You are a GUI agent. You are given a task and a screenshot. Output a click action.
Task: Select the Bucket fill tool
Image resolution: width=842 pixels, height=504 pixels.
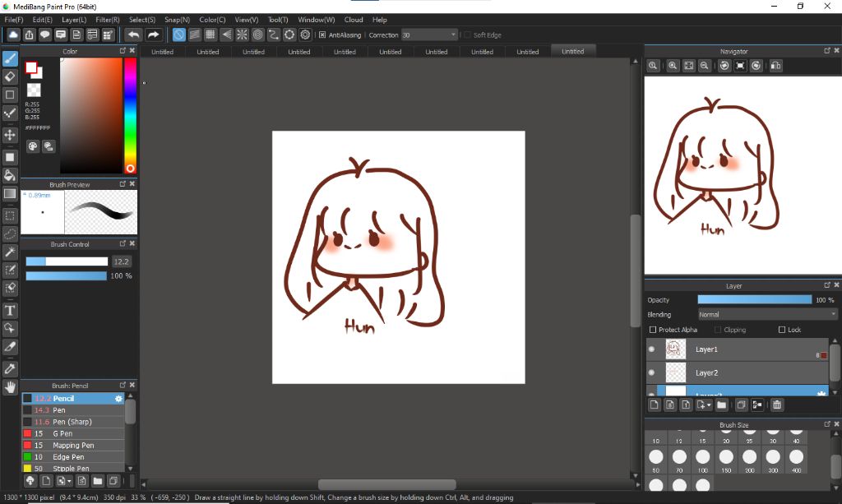pyautogui.click(x=10, y=175)
